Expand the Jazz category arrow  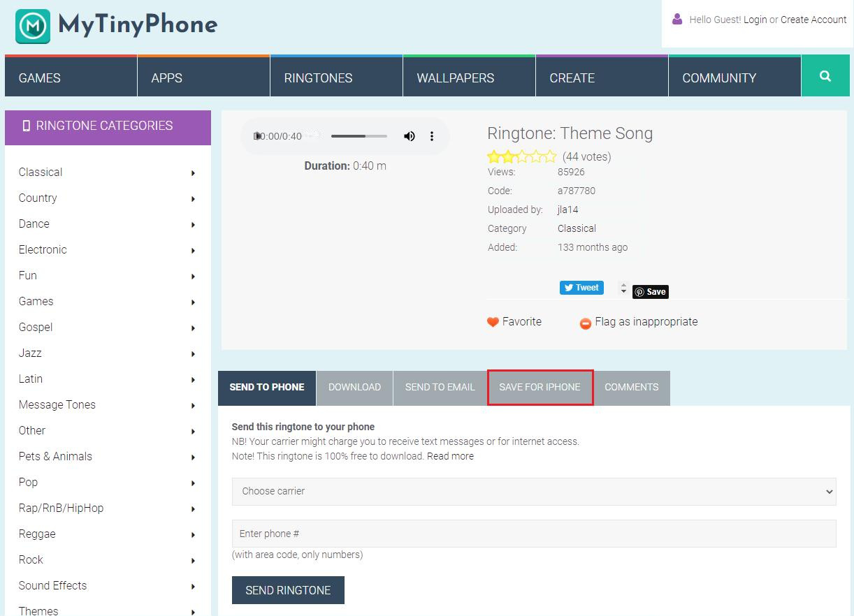click(193, 354)
